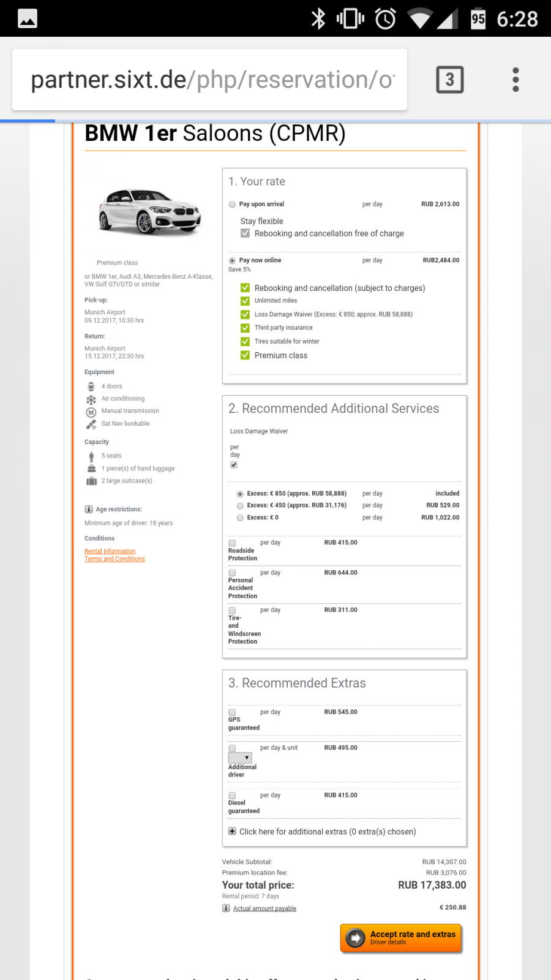Click the hand luggage briefcase icon
551x980 pixels.
[91, 469]
